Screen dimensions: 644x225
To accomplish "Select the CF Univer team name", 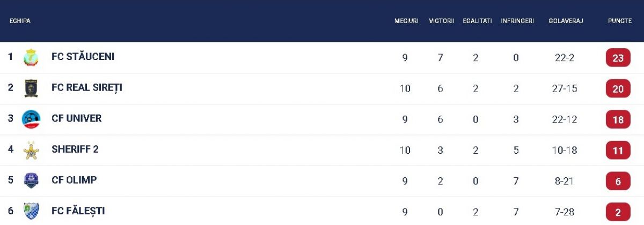I will 76,118.
